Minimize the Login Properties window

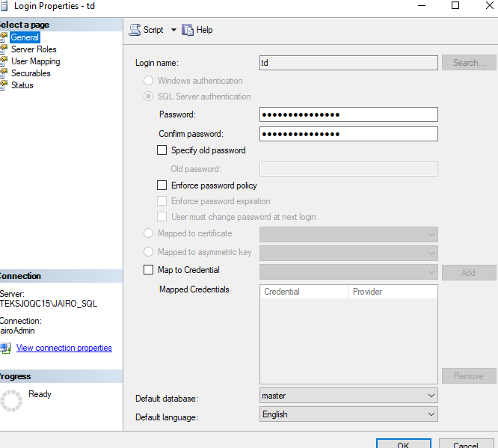tap(422, 5)
